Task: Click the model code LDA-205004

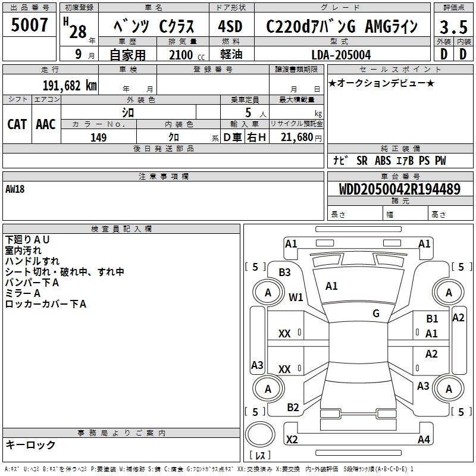Action: (x=341, y=55)
